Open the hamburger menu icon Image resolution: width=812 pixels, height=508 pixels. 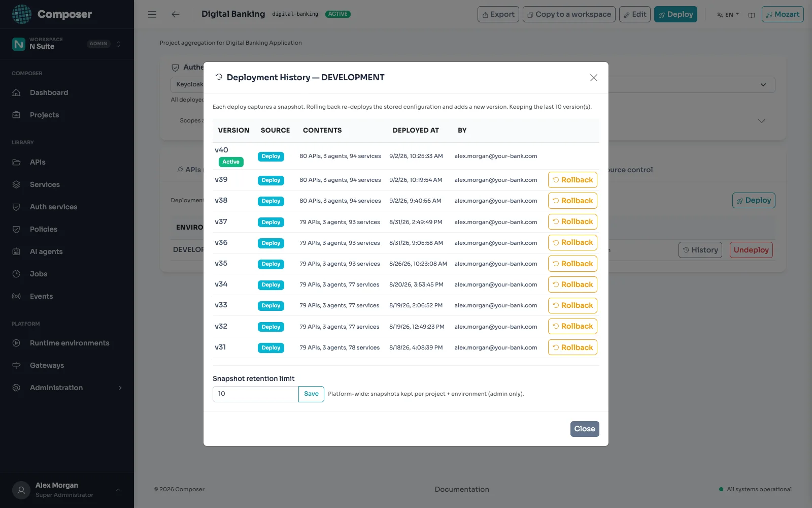tap(152, 14)
